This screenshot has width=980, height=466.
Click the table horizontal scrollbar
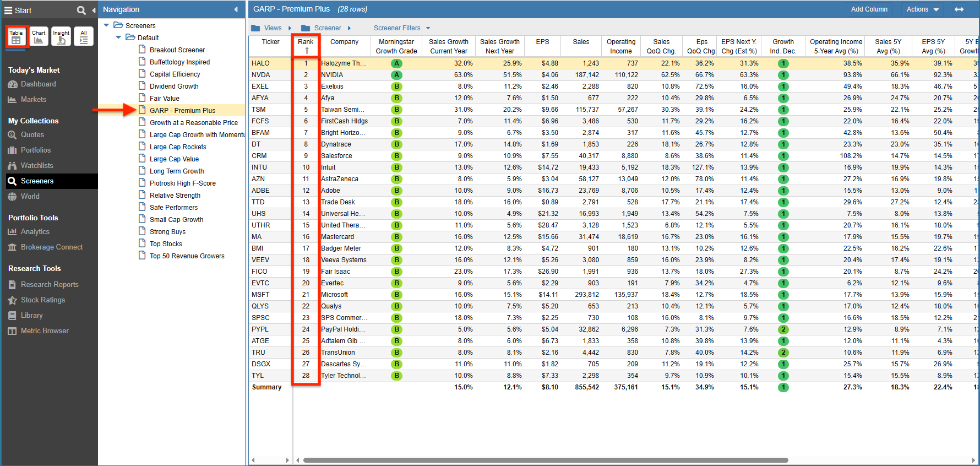pyautogui.click(x=545, y=460)
